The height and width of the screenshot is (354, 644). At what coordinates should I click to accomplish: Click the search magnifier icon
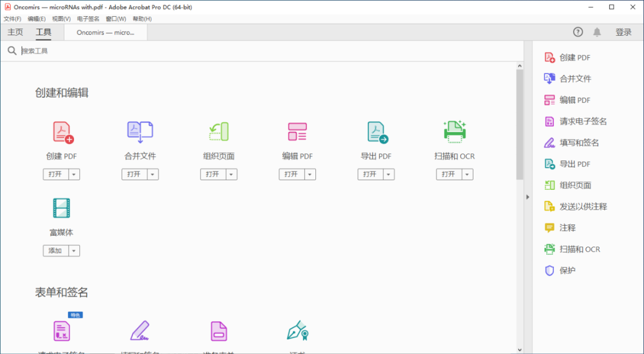coord(13,51)
